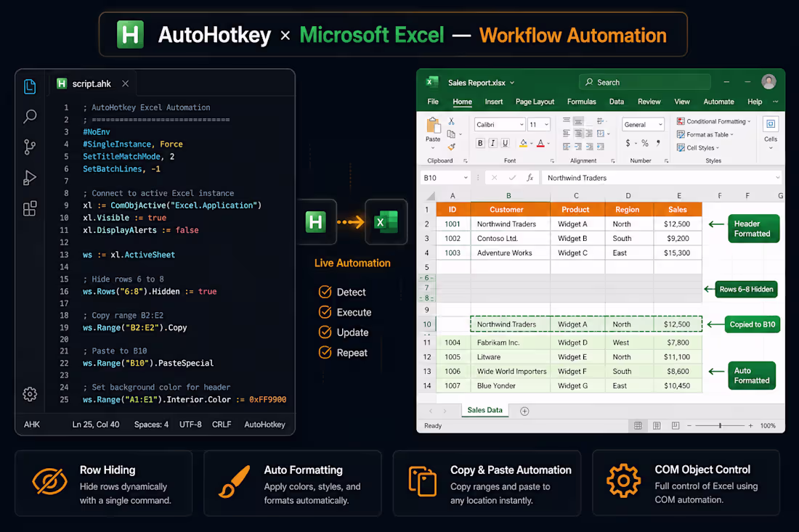Open the font size 11 dropdown
The height and width of the screenshot is (532, 799).
coord(546,125)
